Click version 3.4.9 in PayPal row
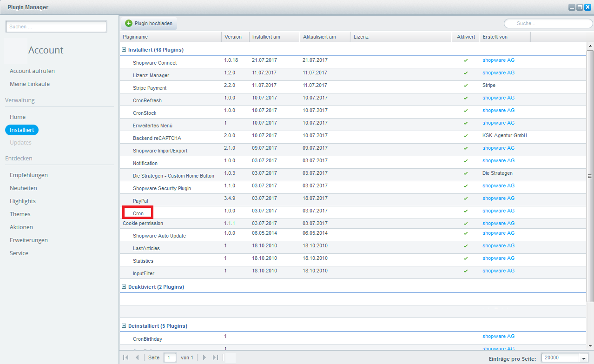594x364 pixels. [x=230, y=199]
